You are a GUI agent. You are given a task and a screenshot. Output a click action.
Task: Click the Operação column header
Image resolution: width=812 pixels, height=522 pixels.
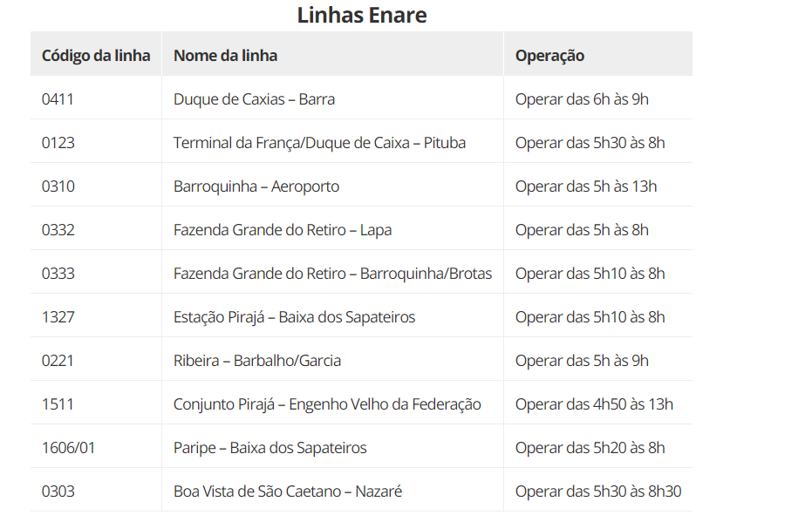[549, 56]
